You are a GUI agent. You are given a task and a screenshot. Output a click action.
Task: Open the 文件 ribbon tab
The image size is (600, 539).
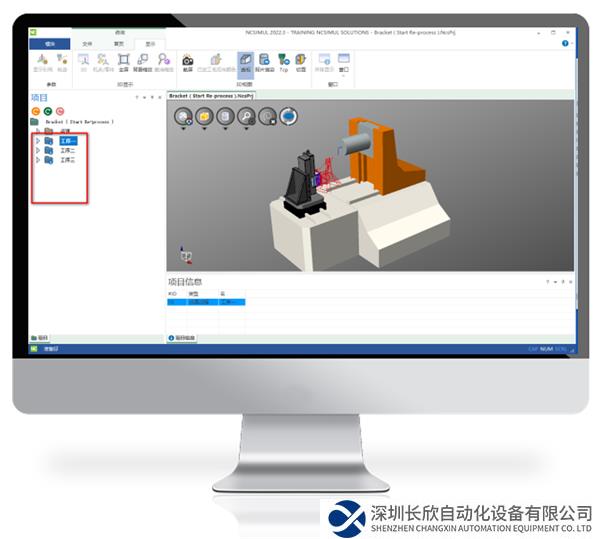pyautogui.click(x=87, y=44)
